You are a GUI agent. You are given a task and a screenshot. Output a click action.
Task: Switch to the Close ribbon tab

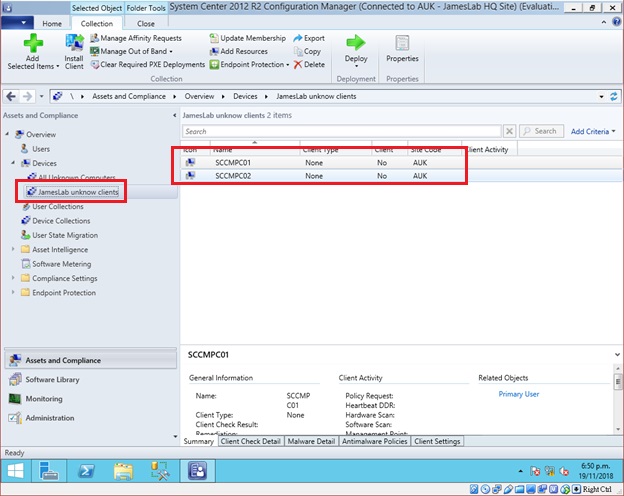[x=146, y=23]
